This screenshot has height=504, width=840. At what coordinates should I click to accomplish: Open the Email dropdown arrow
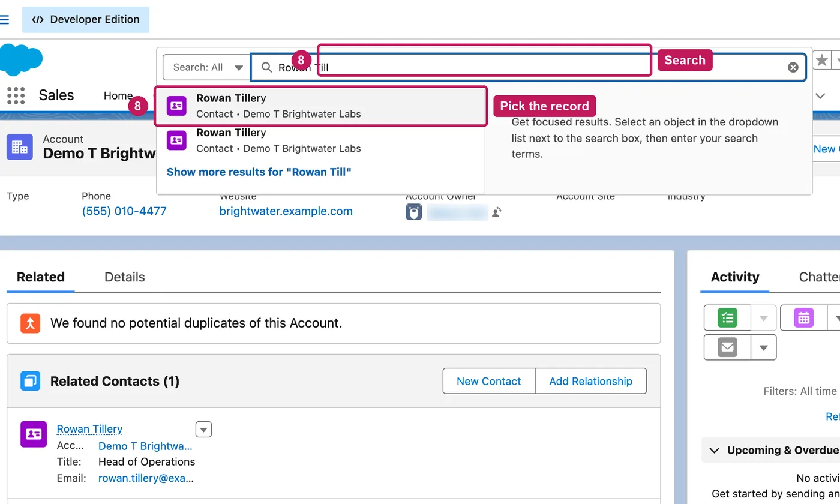click(x=764, y=347)
